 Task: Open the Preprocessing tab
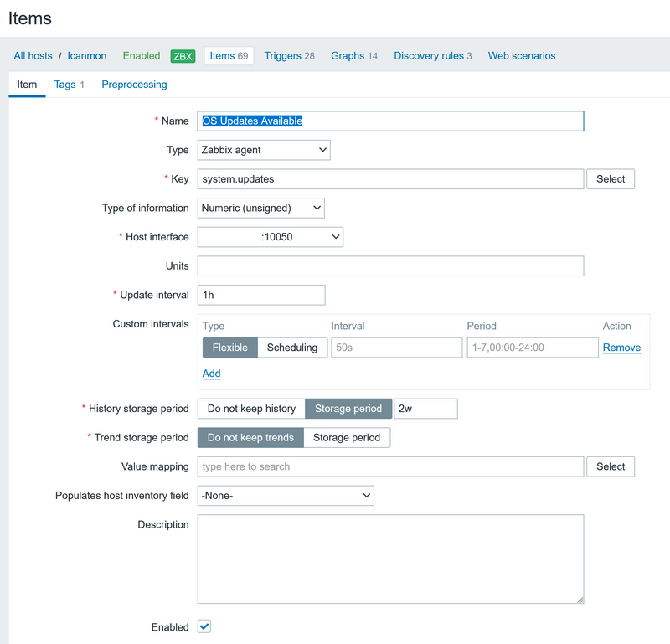pos(134,85)
